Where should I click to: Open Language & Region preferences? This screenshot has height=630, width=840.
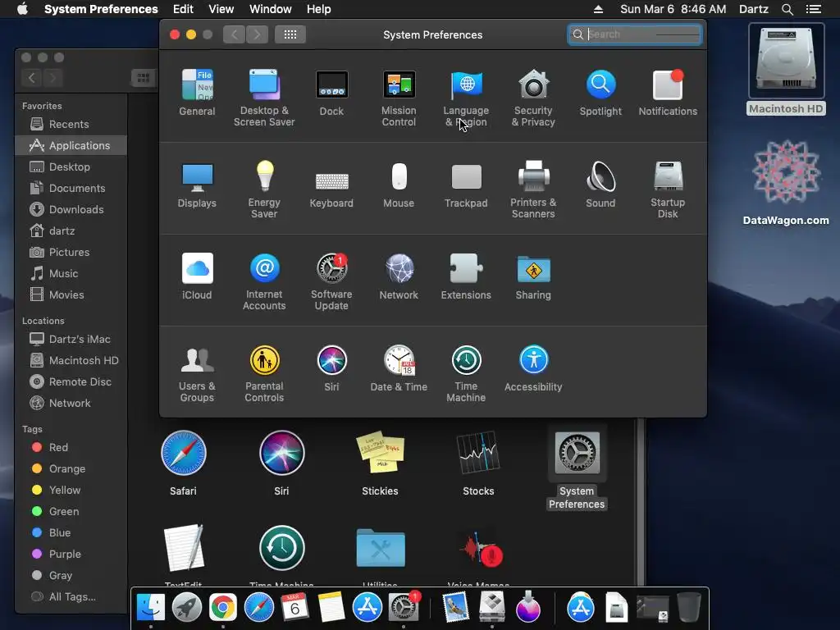[x=466, y=98]
